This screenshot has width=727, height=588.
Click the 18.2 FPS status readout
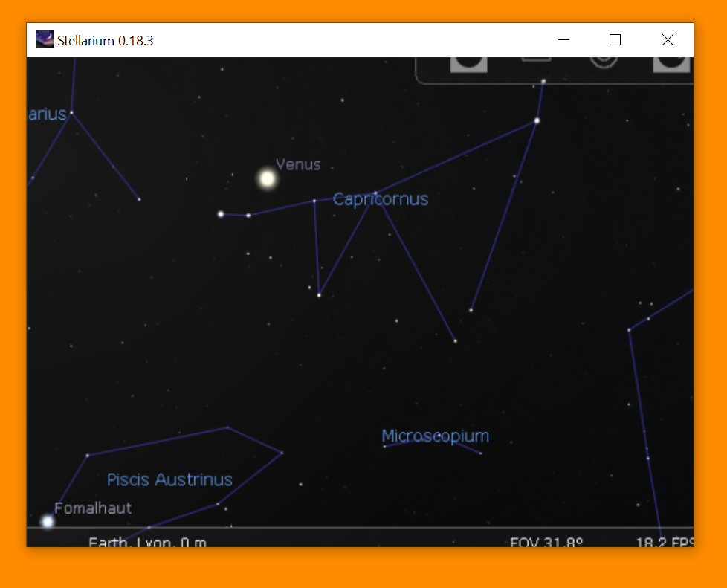[665, 542]
